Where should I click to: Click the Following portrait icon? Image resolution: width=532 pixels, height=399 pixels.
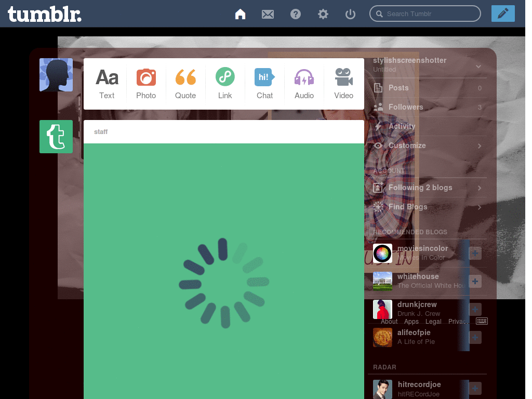click(378, 187)
